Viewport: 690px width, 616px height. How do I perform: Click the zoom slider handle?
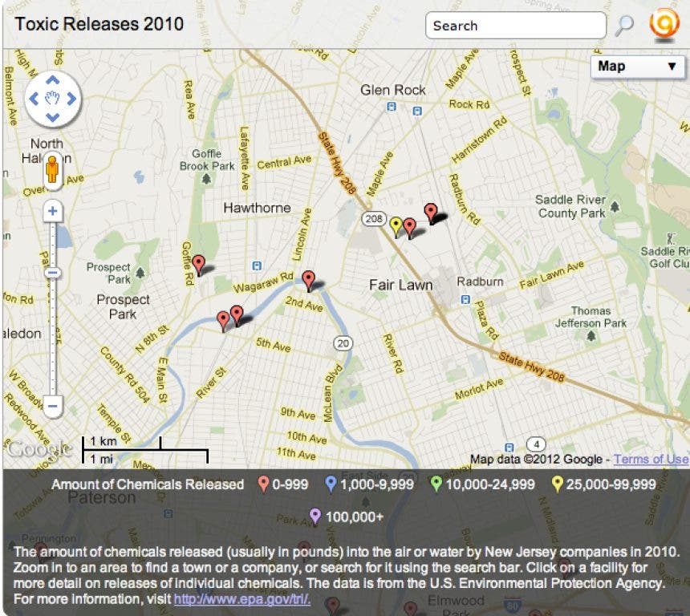pos(53,273)
